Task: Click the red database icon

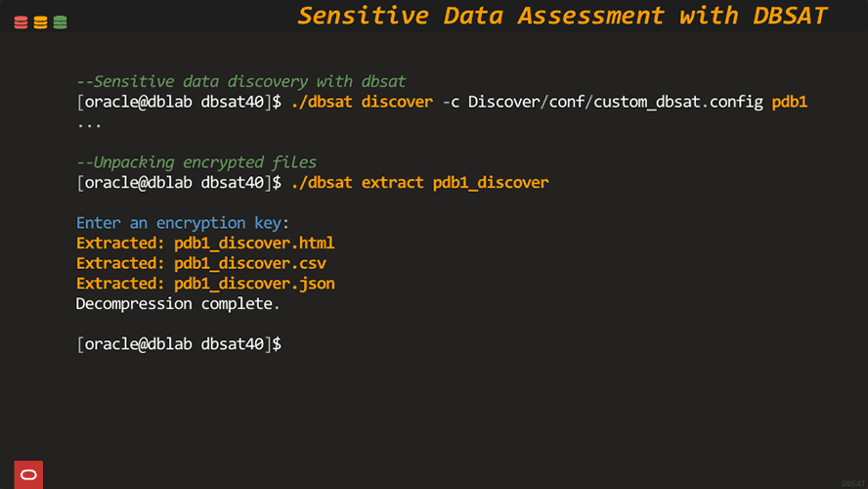Action: [x=22, y=22]
